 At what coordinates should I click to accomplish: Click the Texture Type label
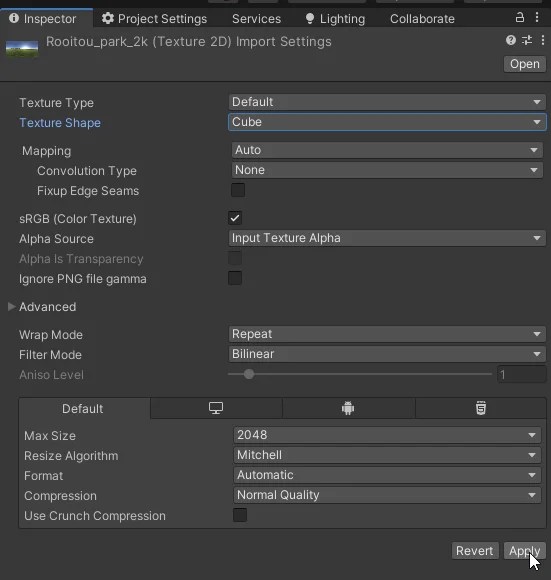point(57,103)
